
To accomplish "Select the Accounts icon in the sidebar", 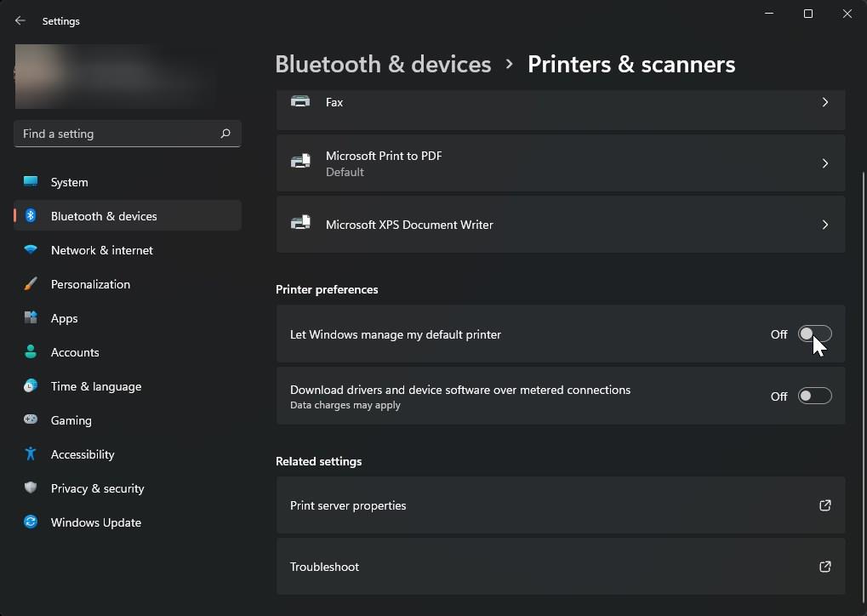I will [x=30, y=352].
